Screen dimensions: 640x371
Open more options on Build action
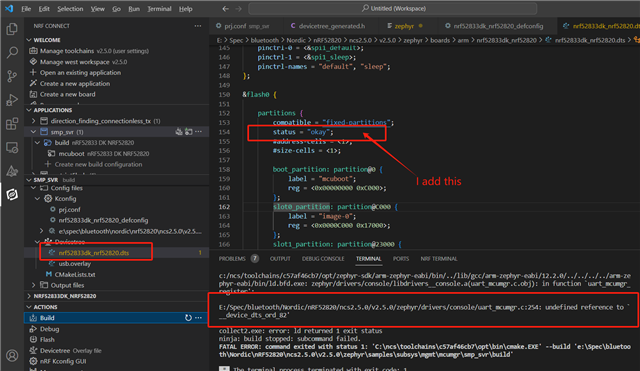coord(198,318)
